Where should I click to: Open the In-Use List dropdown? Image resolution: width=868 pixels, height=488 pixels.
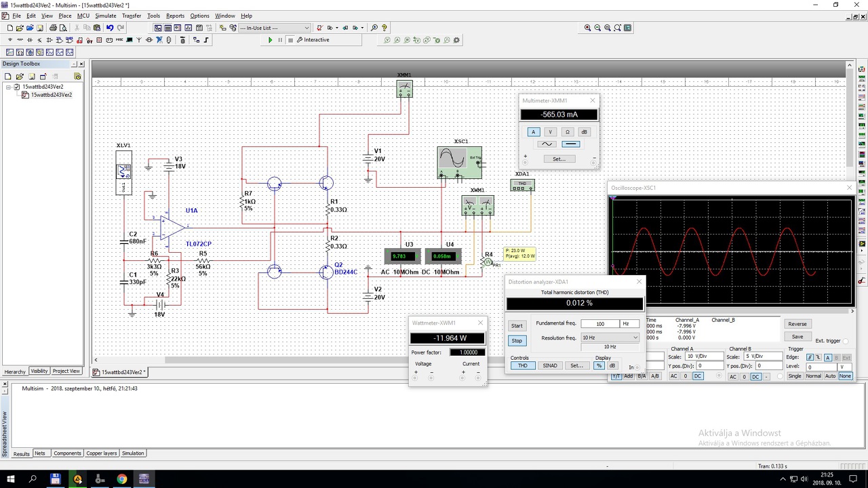(307, 28)
